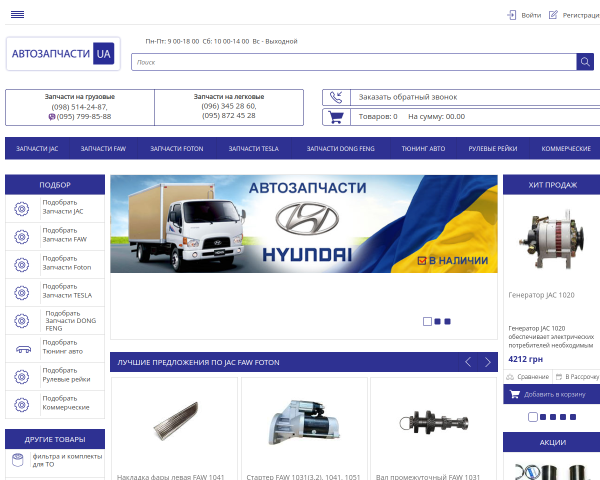This screenshot has width=600, height=480.
Task: Click the Накладка фары левая FAW image
Action: 176,421
